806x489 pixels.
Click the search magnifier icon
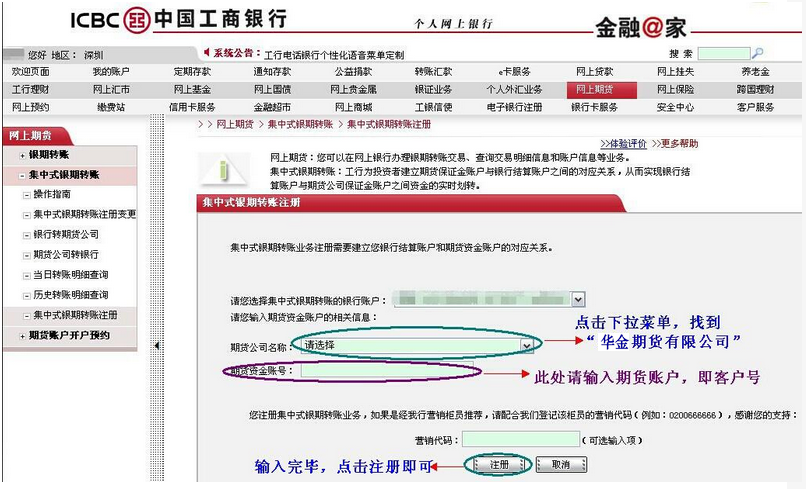[757, 53]
